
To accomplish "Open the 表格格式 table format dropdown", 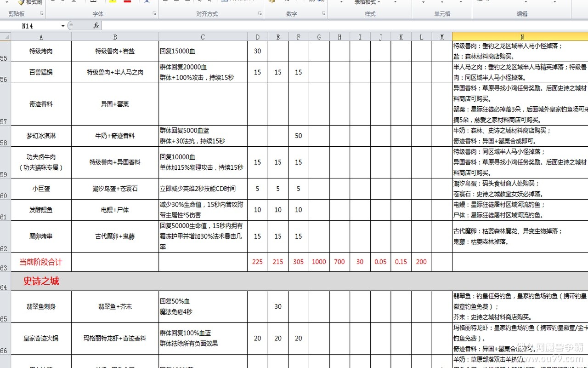I will click(367, 2).
